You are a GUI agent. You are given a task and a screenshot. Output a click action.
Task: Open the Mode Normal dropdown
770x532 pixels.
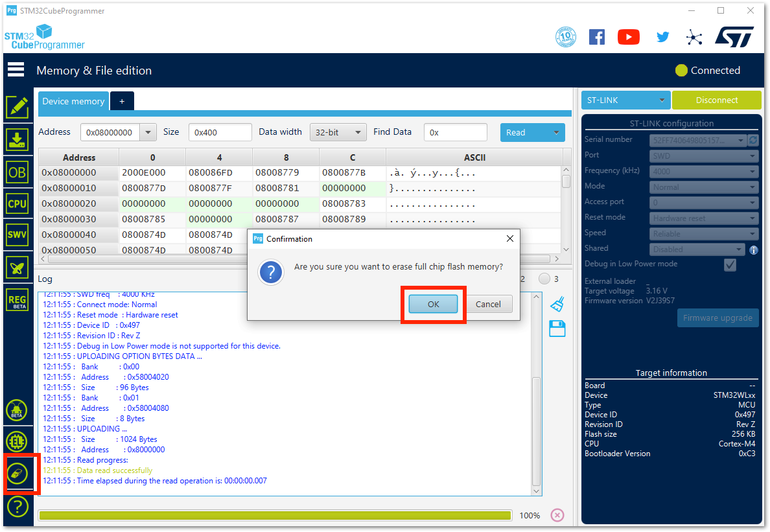click(x=704, y=187)
